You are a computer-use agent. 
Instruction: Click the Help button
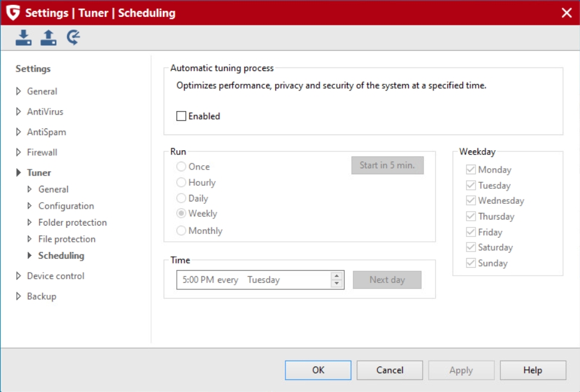(532, 370)
